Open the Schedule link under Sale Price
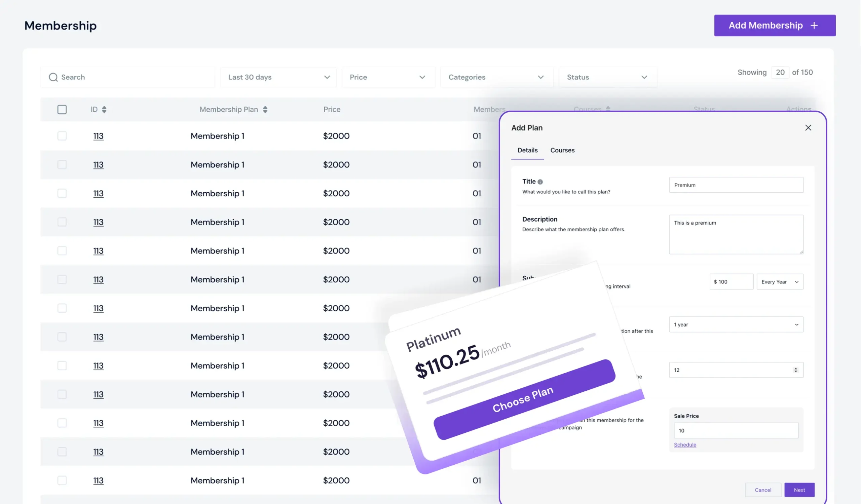 click(x=685, y=444)
